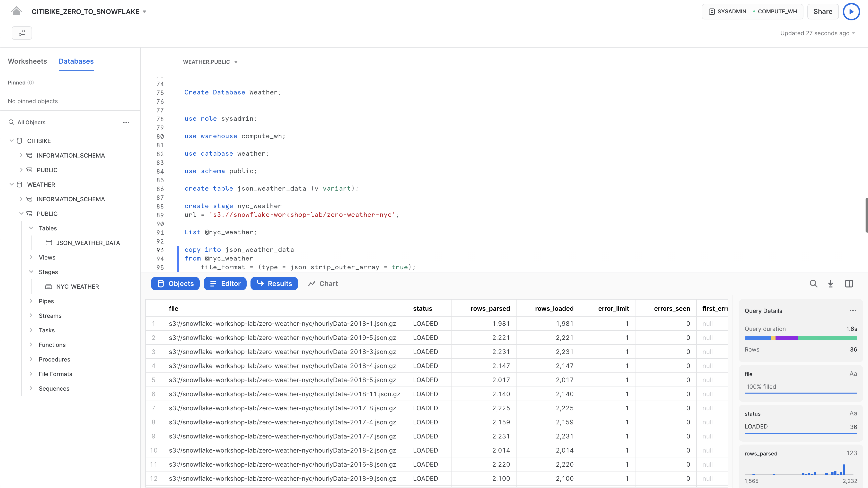Toggle the Results panel button
Image resolution: width=868 pixels, height=488 pixels.
274,284
